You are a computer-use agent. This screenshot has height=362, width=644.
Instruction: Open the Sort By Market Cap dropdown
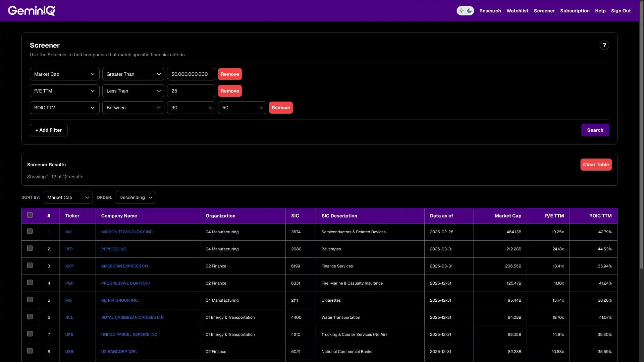pyautogui.click(x=68, y=197)
